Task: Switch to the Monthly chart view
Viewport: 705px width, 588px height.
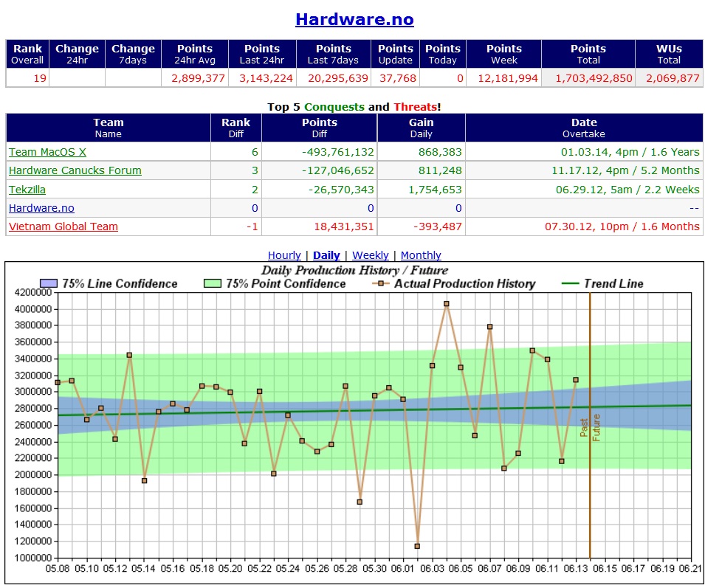Action: 421,255
